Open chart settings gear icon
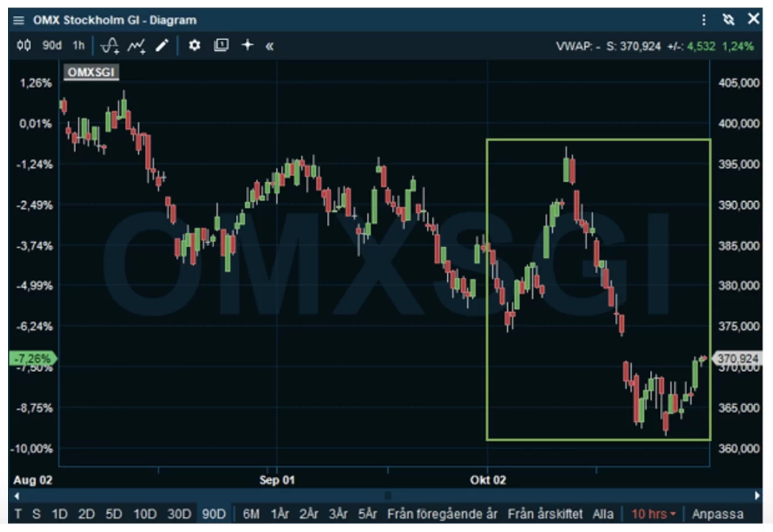Viewport: 773px width, 532px height. [x=194, y=45]
